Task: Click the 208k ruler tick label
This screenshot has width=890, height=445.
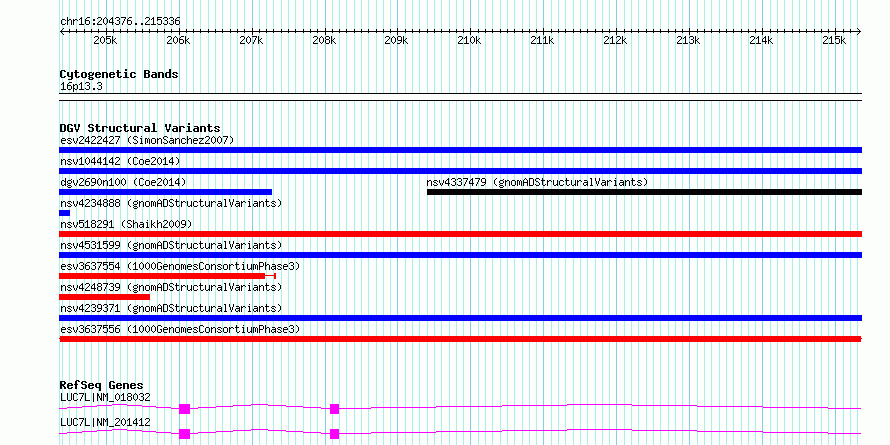Action: (x=324, y=41)
